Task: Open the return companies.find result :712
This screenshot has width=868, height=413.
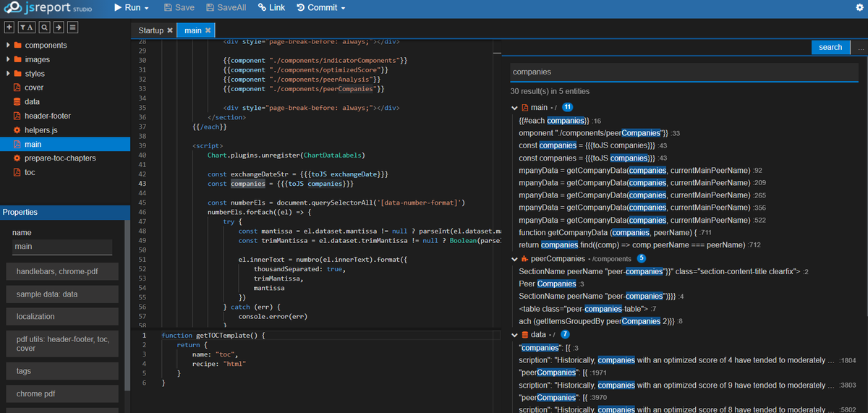Action: click(640, 245)
